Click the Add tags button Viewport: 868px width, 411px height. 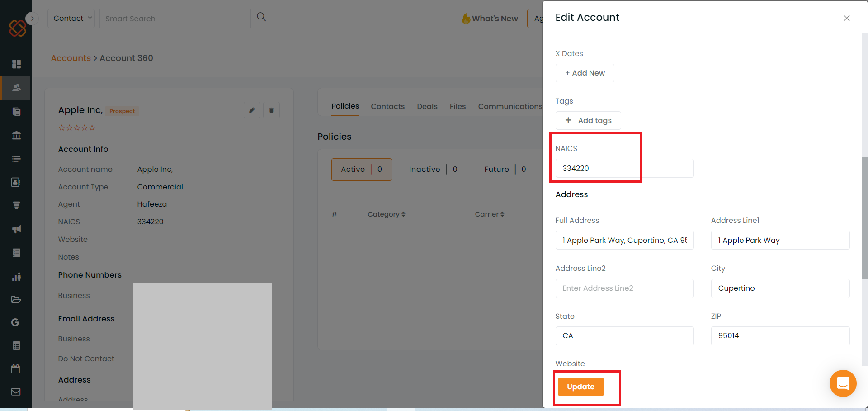pos(588,120)
